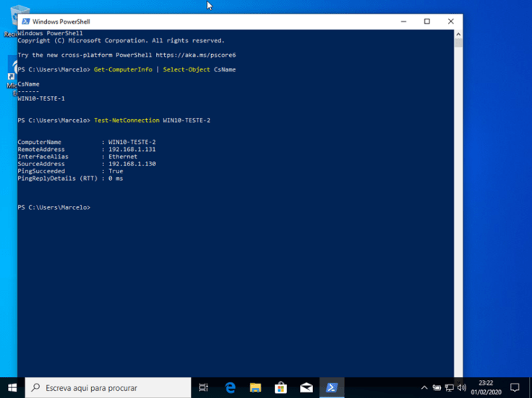Open Microsoft Store taskbar icon

281,387
